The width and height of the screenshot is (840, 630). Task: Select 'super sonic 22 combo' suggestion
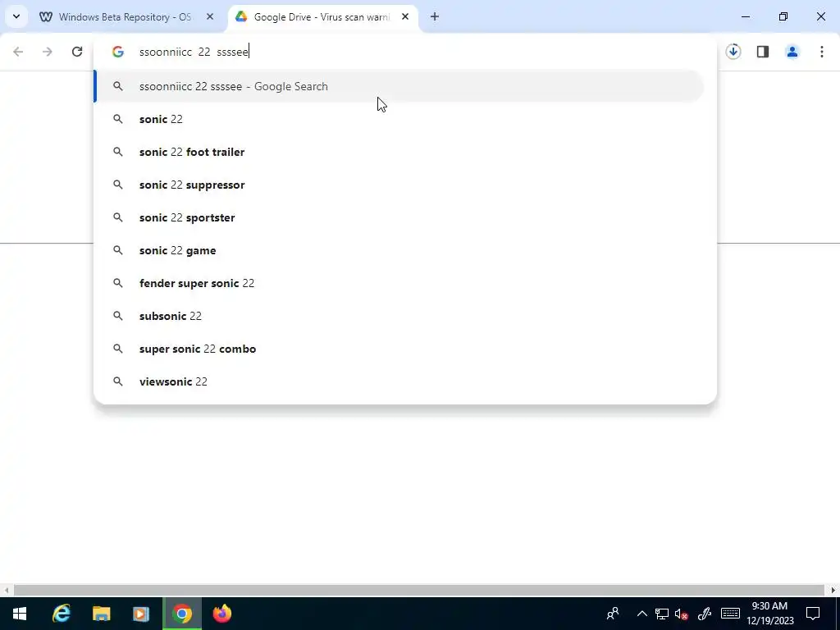pos(399,349)
